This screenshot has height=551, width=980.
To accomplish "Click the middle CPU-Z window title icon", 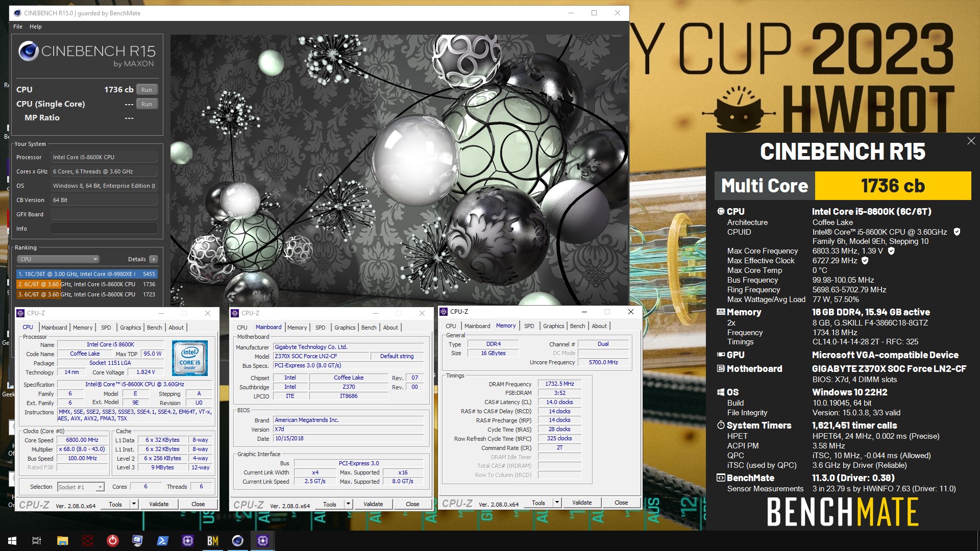I will (x=235, y=313).
